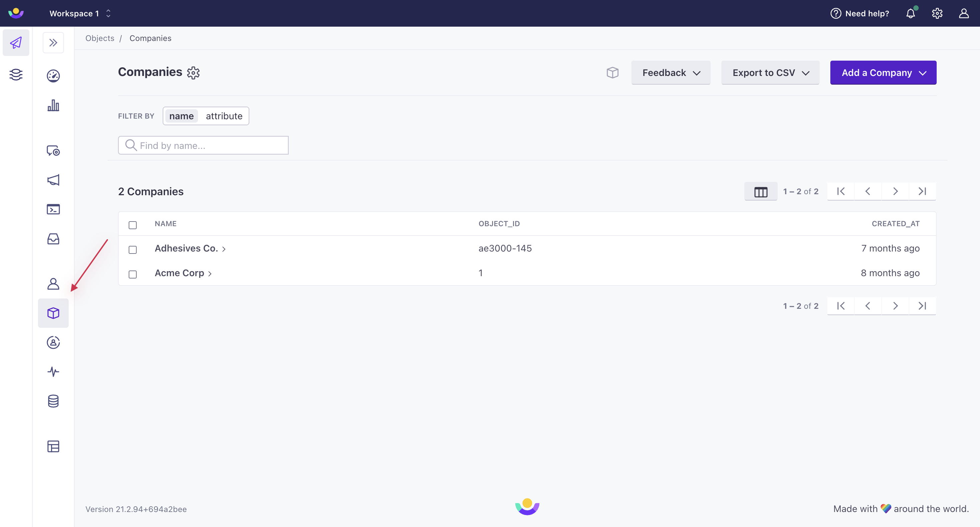The width and height of the screenshot is (980, 527).
Task: Select the Analytics panel icon
Action: click(53, 105)
